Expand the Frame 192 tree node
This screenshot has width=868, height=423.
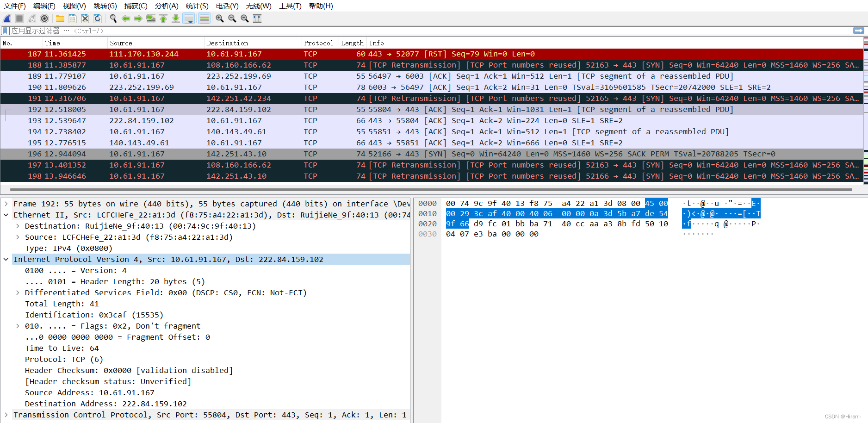pos(6,204)
